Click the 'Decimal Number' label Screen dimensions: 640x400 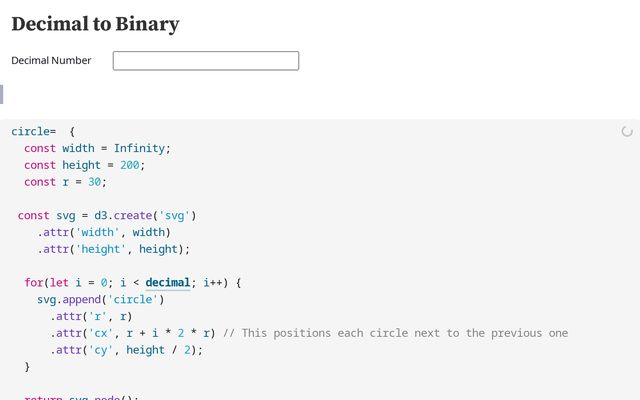tap(51, 61)
